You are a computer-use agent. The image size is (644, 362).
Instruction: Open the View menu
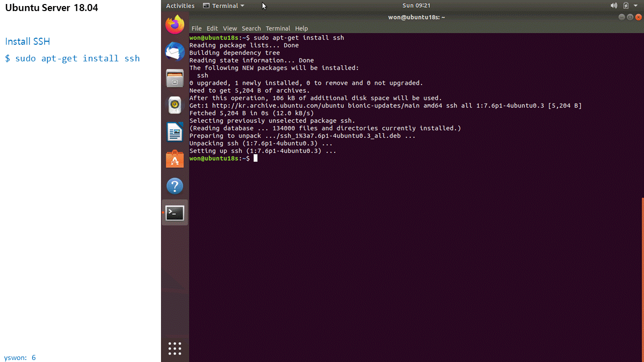[230, 29]
